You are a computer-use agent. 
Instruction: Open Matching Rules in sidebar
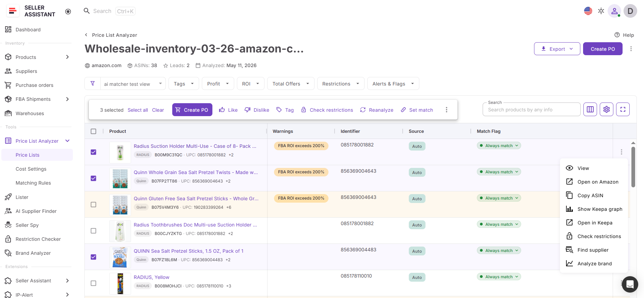33,183
